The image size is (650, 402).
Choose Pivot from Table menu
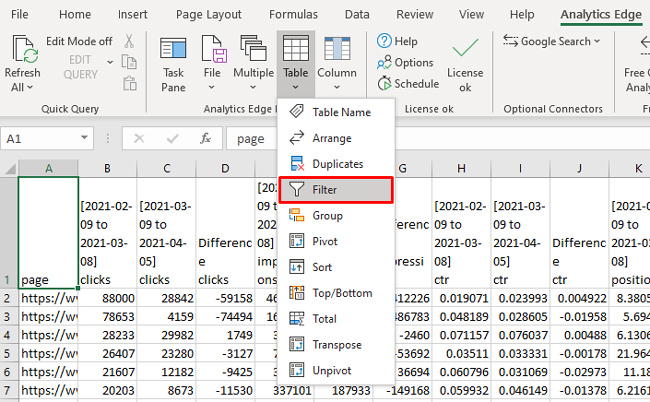point(327,241)
